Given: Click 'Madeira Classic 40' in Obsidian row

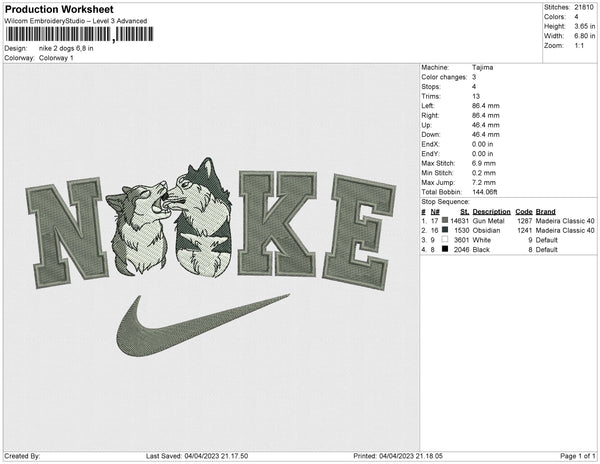Looking at the screenshot, I should [565, 230].
